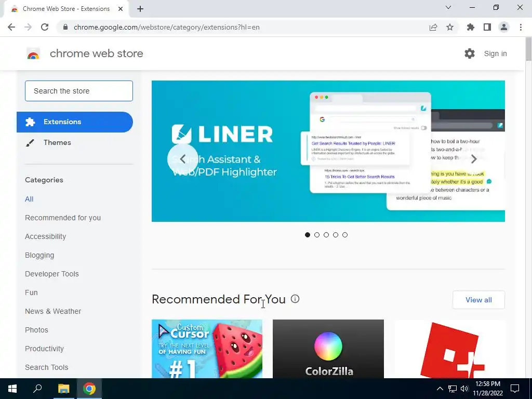The image size is (532, 399).
Task: Open Windows taskbar search
Action: (37, 389)
